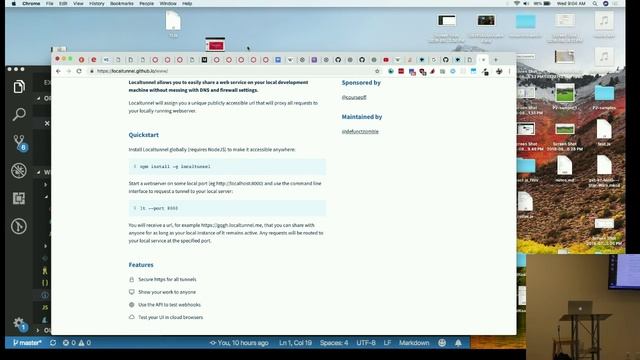Open Chrome's three-dot menu
640x360 pixels.
point(509,71)
